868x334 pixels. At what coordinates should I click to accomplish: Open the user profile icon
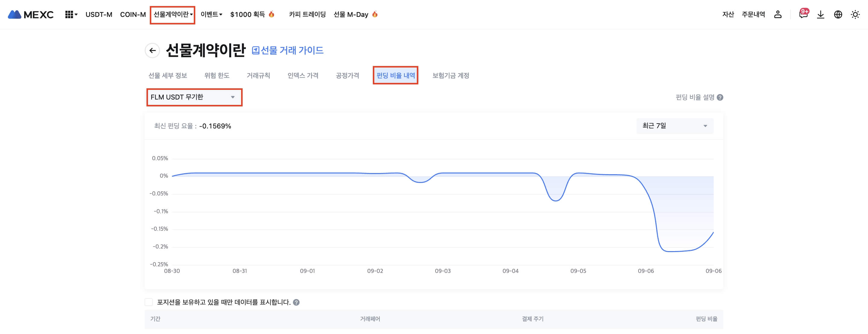[778, 14]
